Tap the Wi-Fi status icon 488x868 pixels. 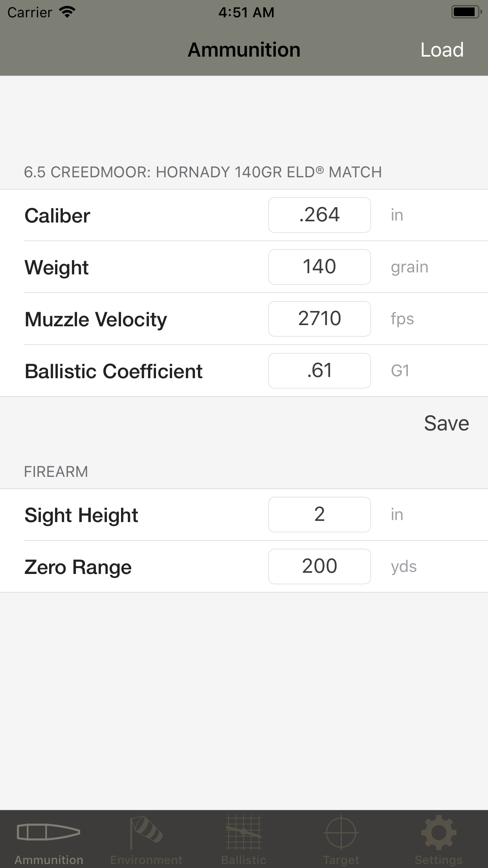67,12
